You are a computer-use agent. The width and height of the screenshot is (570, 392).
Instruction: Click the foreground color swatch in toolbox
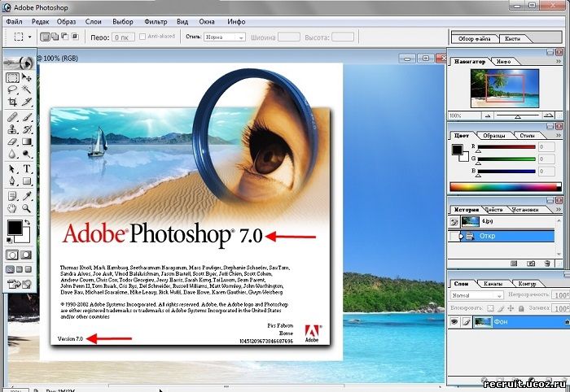pos(15,228)
